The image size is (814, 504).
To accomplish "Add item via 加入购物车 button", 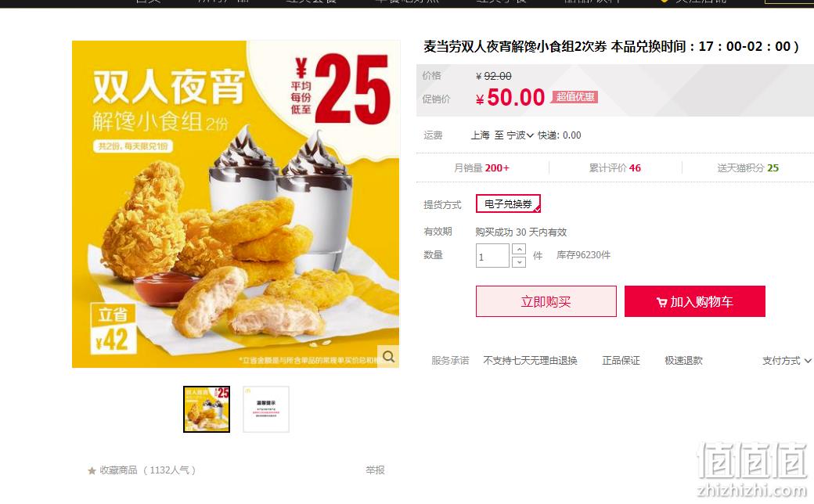I will tap(694, 301).
